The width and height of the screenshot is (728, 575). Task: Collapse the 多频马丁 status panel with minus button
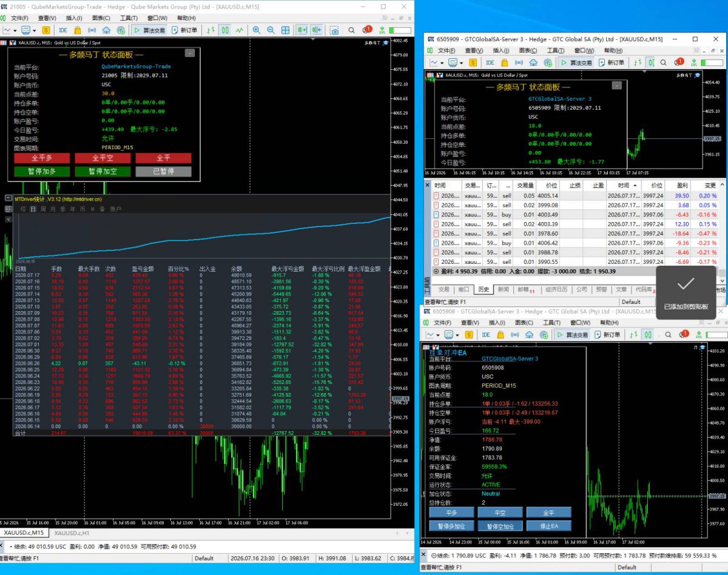click(x=190, y=53)
